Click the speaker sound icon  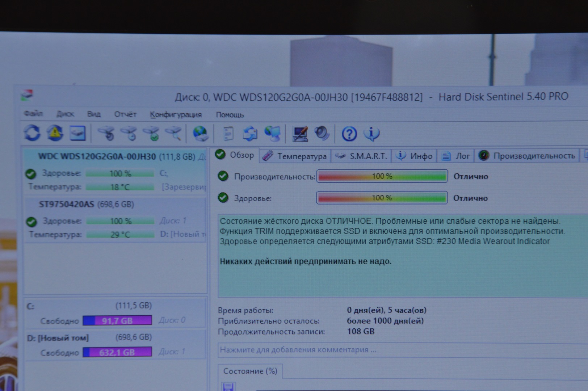click(x=322, y=134)
